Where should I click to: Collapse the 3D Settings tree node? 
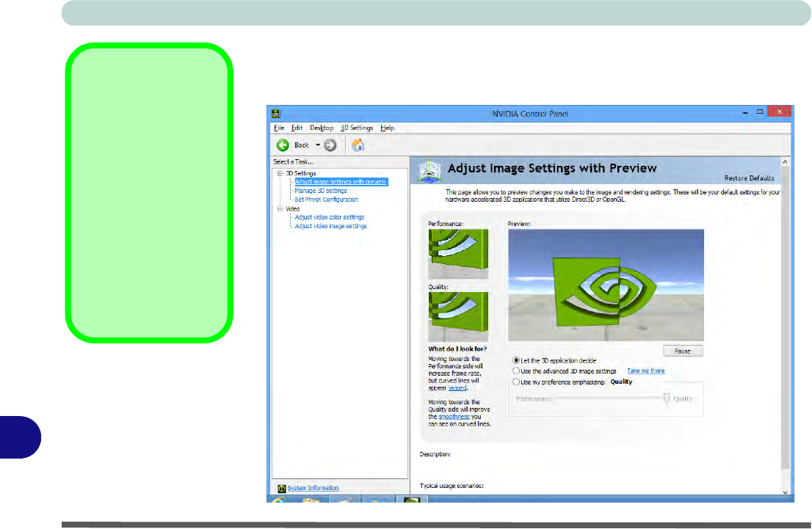tap(280, 173)
